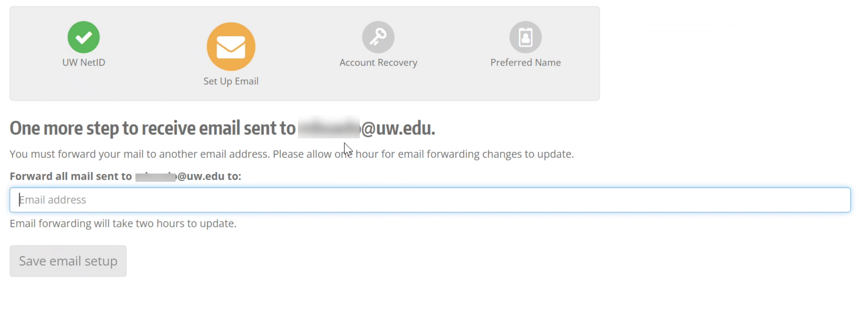Click the Account Recovery key icon
Image resolution: width=868 pixels, height=310 pixels.
pyautogui.click(x=378, y=37)
